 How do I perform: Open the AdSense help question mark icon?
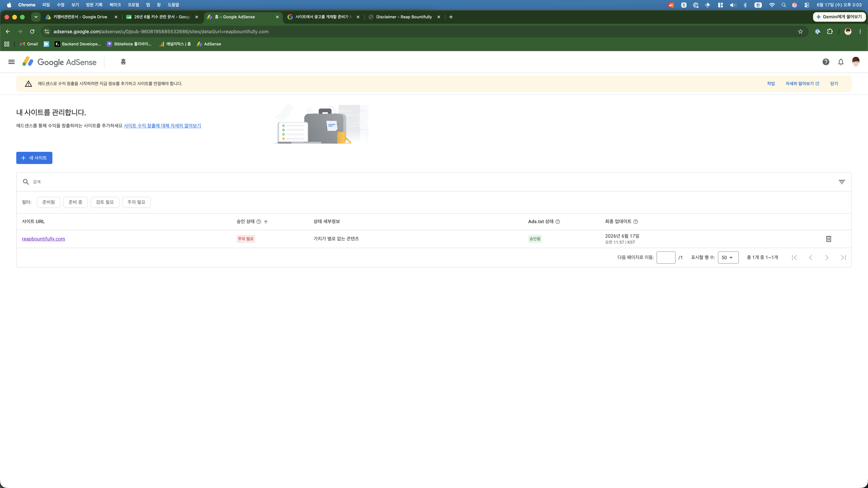tap(826, 62)
